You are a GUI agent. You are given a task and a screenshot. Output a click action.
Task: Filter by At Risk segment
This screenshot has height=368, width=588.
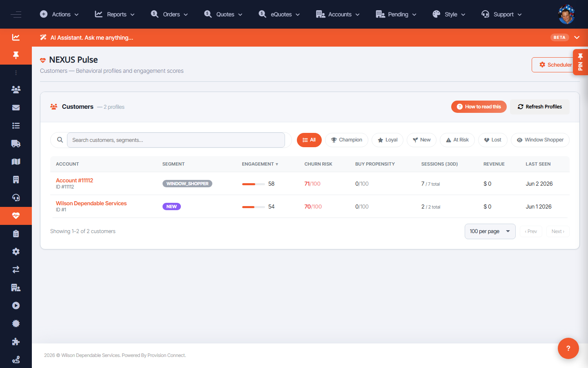[457, 140]
